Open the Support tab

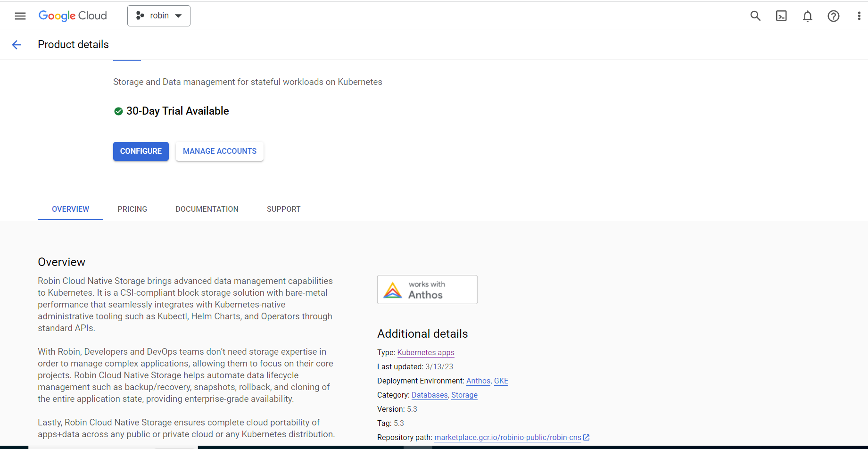(283, 209)
